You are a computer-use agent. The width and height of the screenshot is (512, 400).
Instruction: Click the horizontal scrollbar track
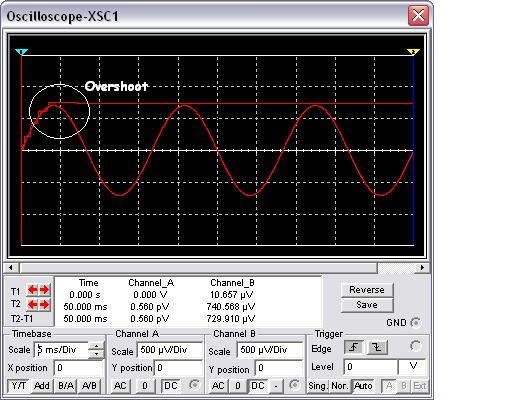(x=217, y=267)
